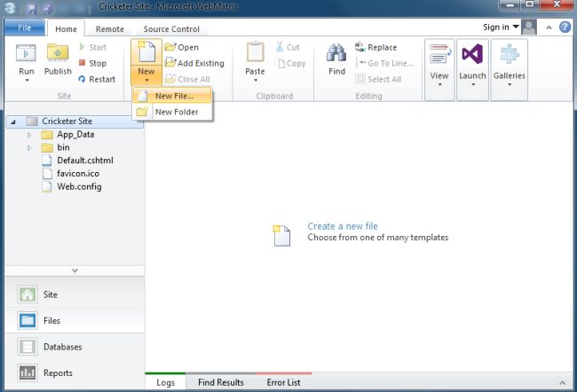Image resolution: width=577 pixels, height=392 pixels.
Task: Click the new file template icon
Action: click(x=281, y=235)
